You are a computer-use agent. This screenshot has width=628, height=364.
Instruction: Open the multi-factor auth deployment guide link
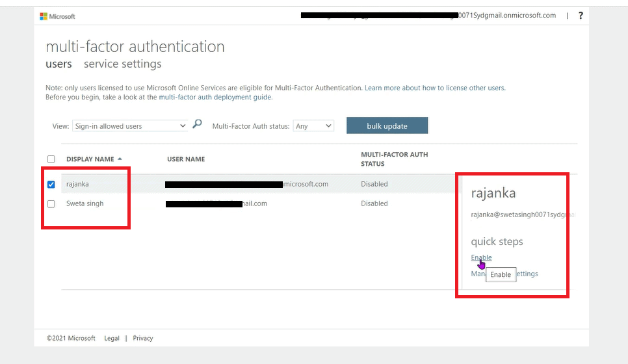click(x=215, y=97)
